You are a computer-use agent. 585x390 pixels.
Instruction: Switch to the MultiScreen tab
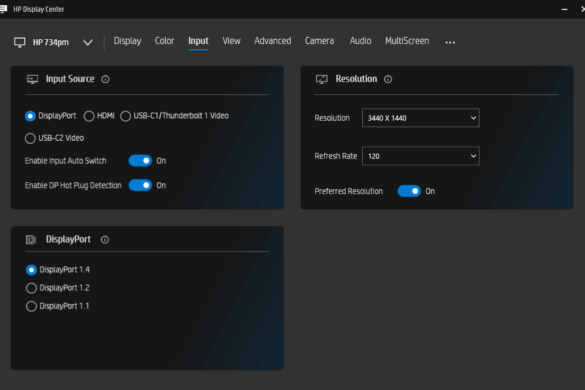click(x=407, y=41)
